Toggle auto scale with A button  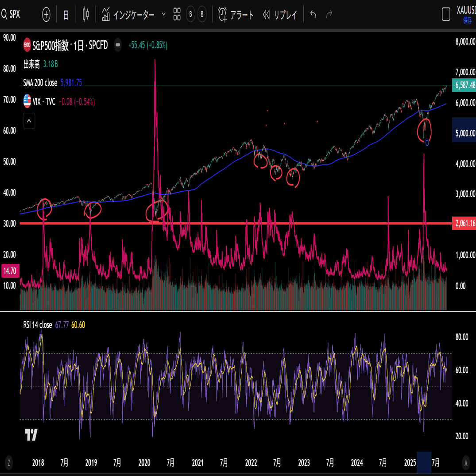pos(466,463)
